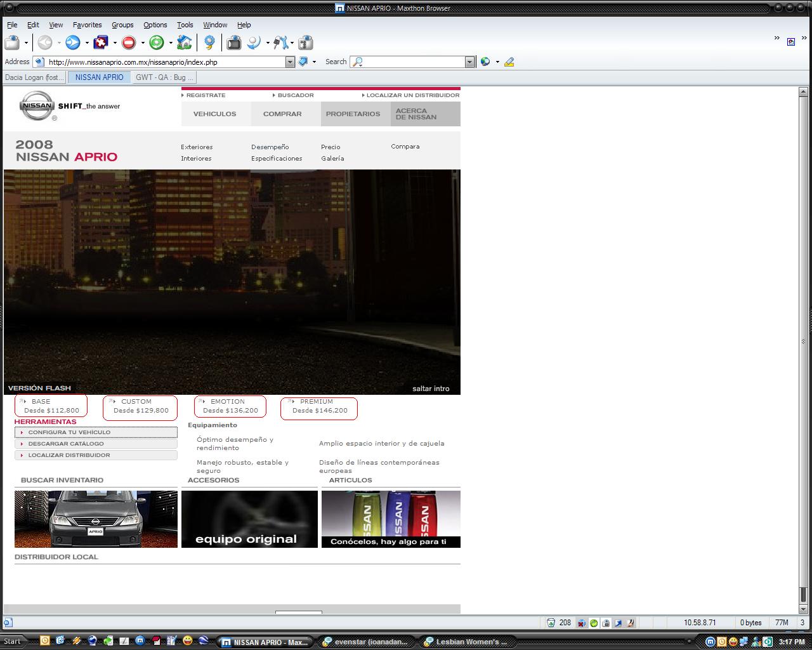Go to Home via house icon
This screenshot has height=650, width=812.
point(185,43)
